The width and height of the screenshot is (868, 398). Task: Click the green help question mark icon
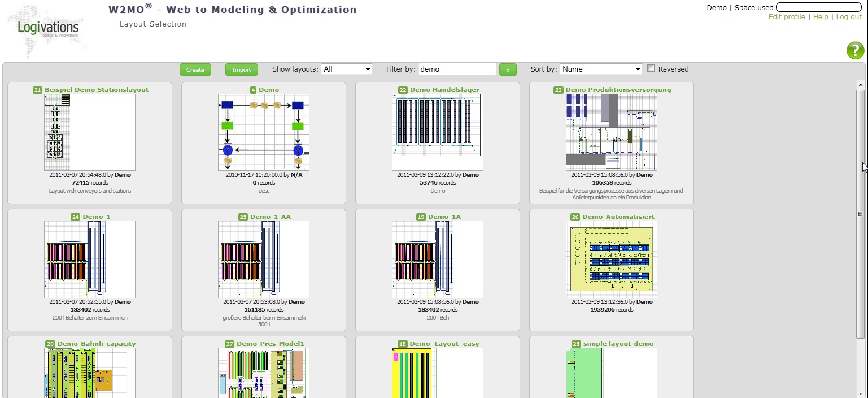coord(855,50)
